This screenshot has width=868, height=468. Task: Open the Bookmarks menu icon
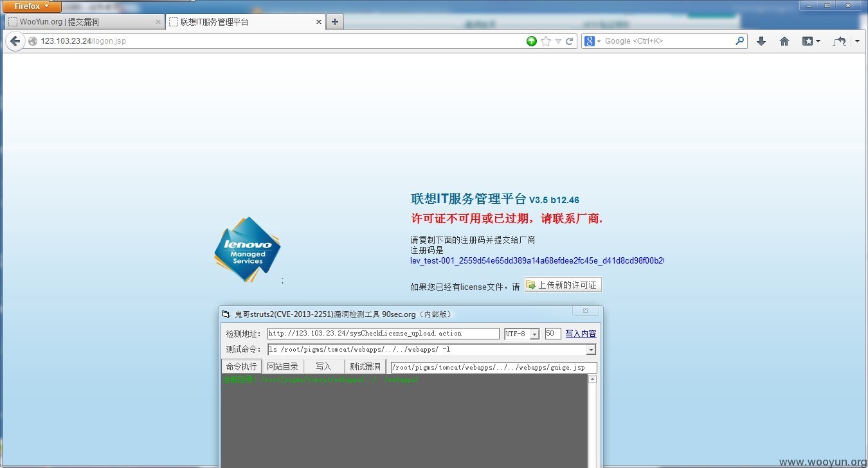[811, 41]
